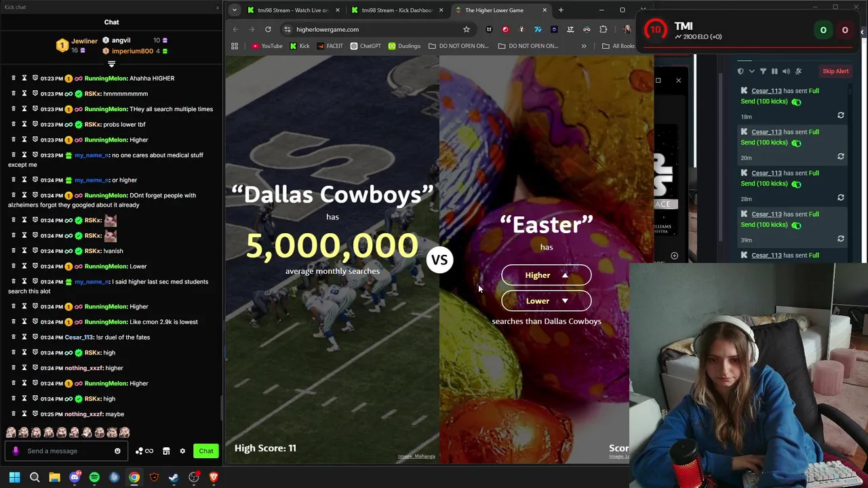
Task: Click the green Chat send button
Action: [206, 451]
